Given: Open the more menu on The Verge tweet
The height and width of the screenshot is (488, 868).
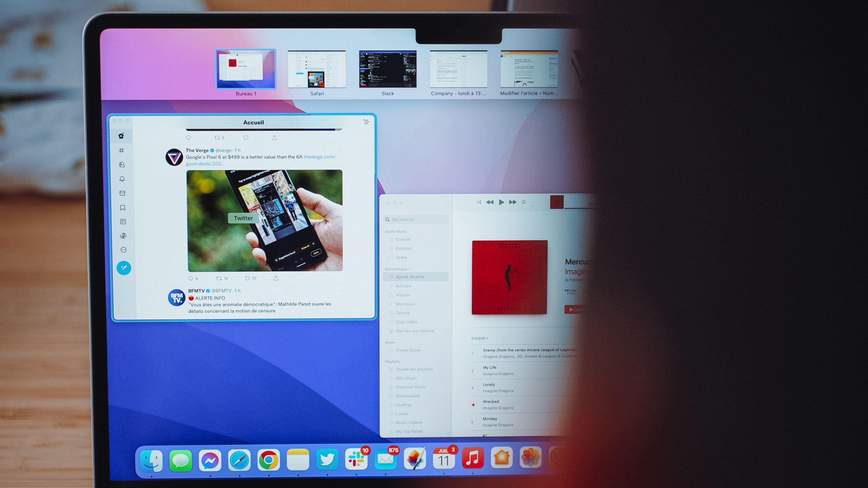Looking at the screenshot, I should (x=340, y=150).
